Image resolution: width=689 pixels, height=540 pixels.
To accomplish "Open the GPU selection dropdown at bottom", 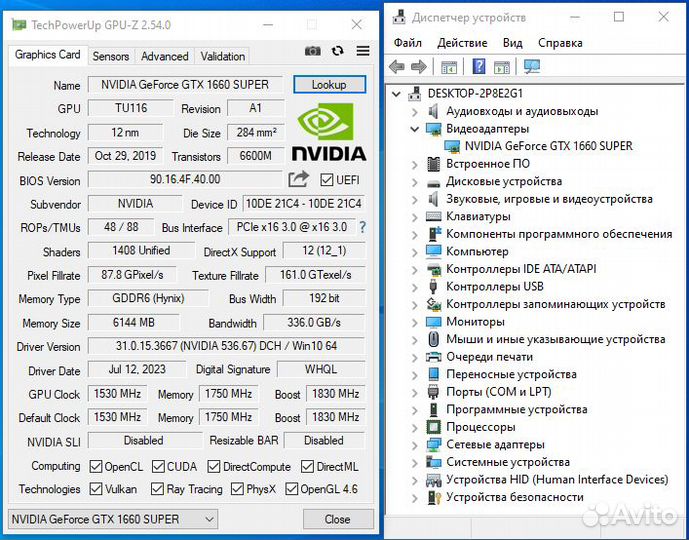I will (x=112, y=519).
